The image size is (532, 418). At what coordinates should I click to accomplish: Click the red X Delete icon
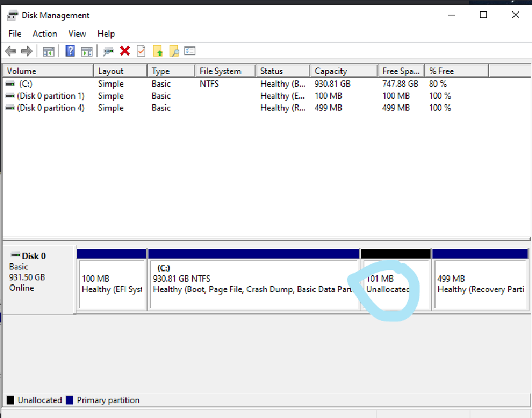pos(125,51)
